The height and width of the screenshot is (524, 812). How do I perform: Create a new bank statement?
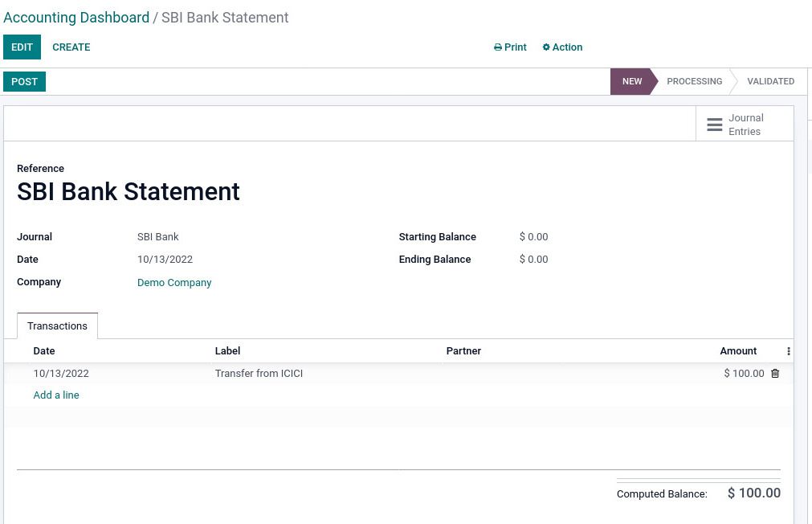click(71, 47)
